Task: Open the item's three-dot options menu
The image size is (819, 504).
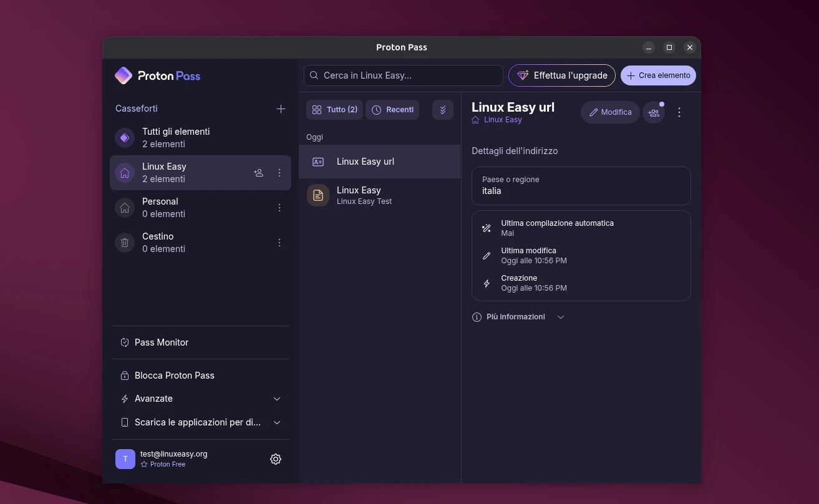Action: pyautogui.click(x=679, y=112)
